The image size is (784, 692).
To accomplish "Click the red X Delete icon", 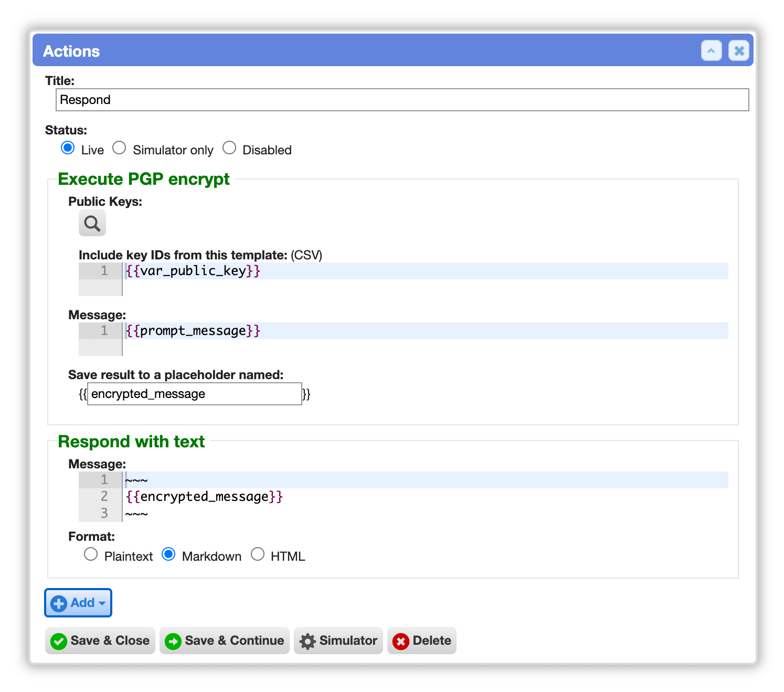I will point(401,641).
